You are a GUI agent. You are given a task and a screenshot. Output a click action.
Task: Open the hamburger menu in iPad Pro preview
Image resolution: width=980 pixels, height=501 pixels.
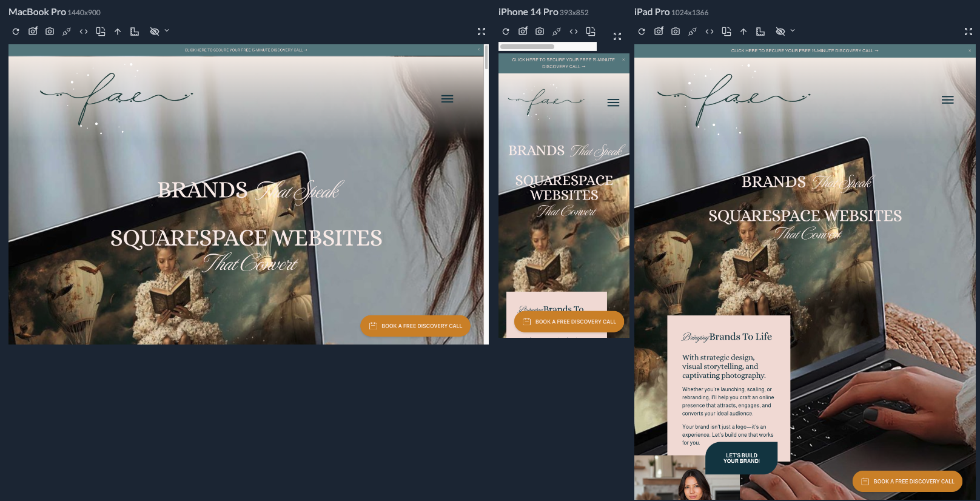[947, 100]
